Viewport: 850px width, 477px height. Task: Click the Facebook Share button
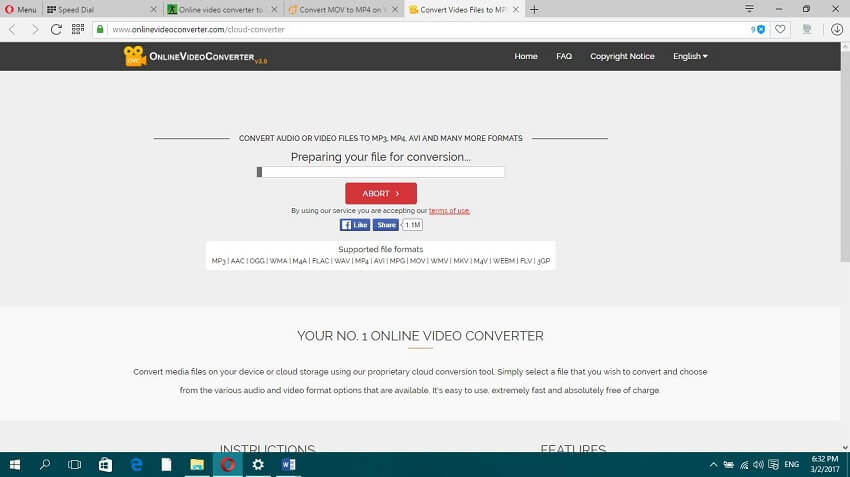pos(386,225)
